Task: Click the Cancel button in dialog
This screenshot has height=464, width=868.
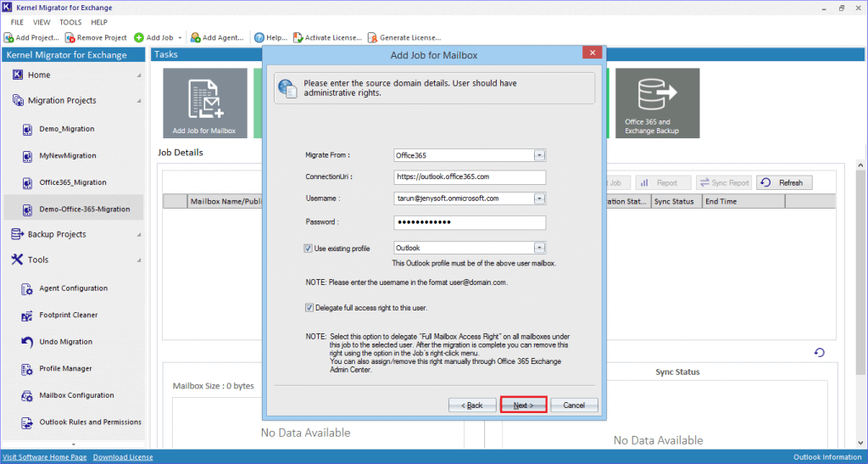Action: pyautogui.click(x=574, y=405)
